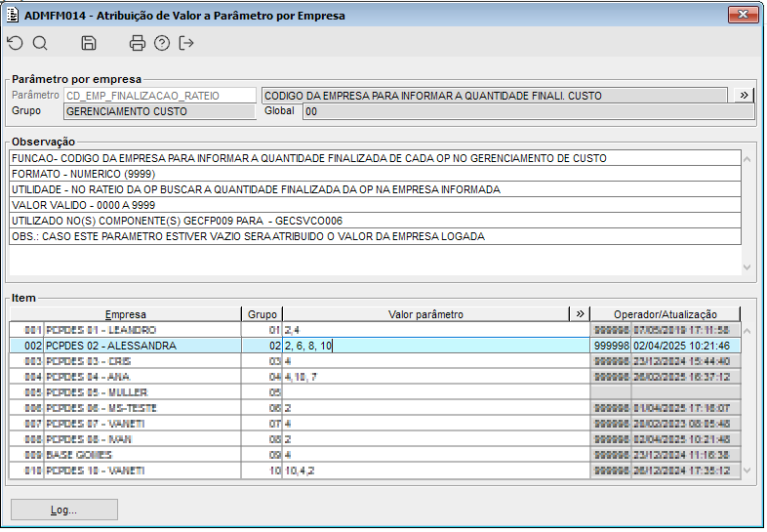
Task: Click the undo/refresh arrow toolbar icon
Action: point(16,43)
